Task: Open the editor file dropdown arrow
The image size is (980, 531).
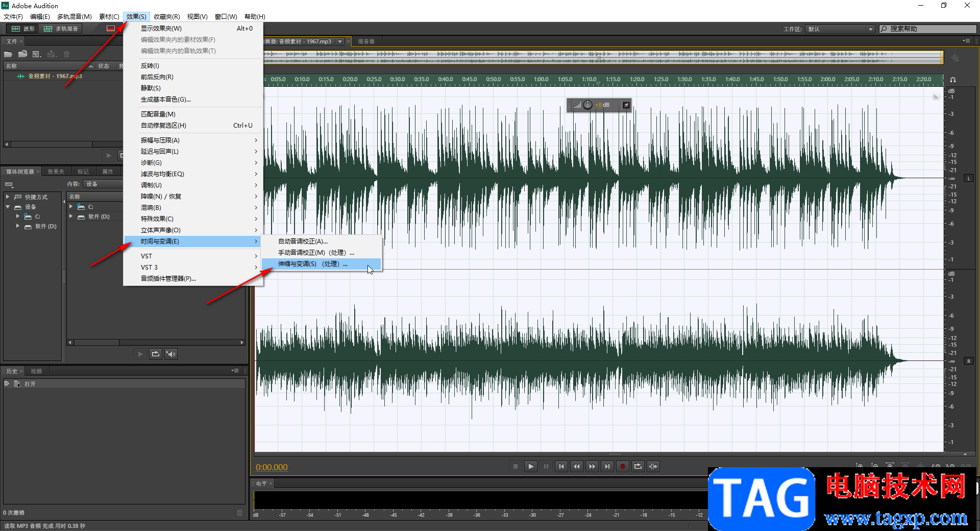Action: (340, 41)
